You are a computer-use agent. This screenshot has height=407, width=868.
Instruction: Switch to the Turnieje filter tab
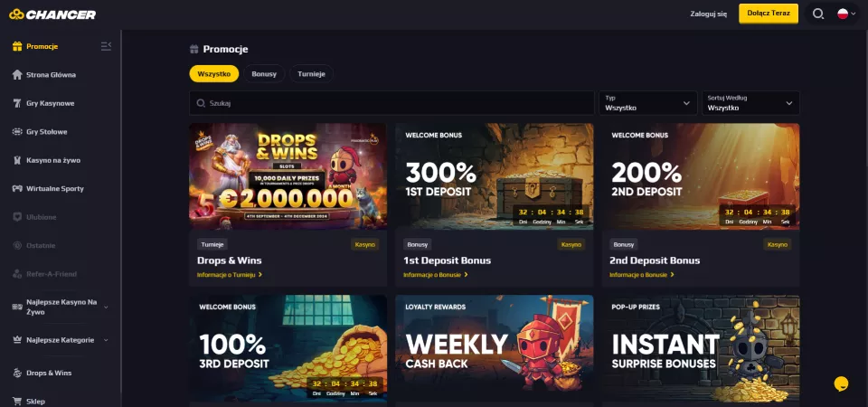coord(311,73)
